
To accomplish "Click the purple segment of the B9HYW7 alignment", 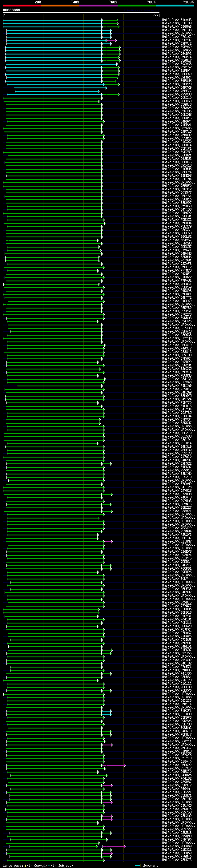I will [x=111, y=40].
